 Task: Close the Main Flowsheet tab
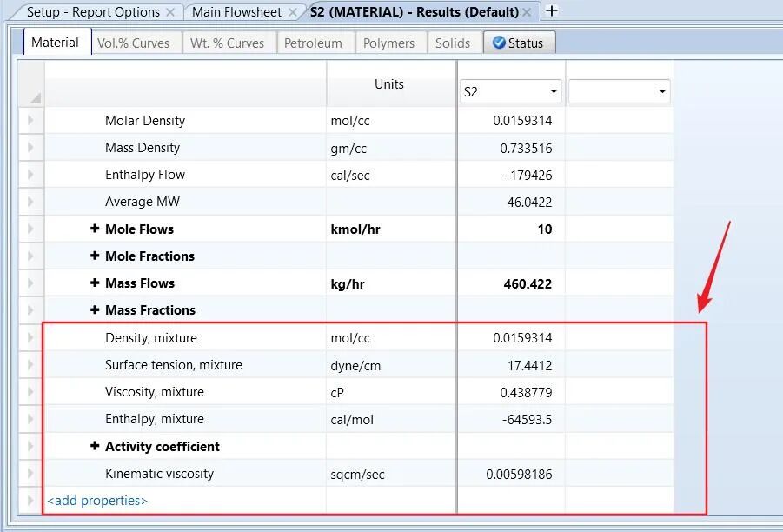[293, 12]
